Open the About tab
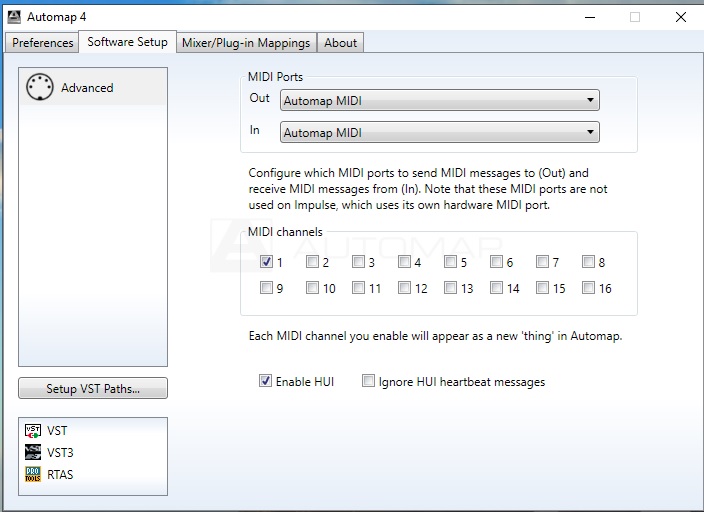 coord(340,43)
